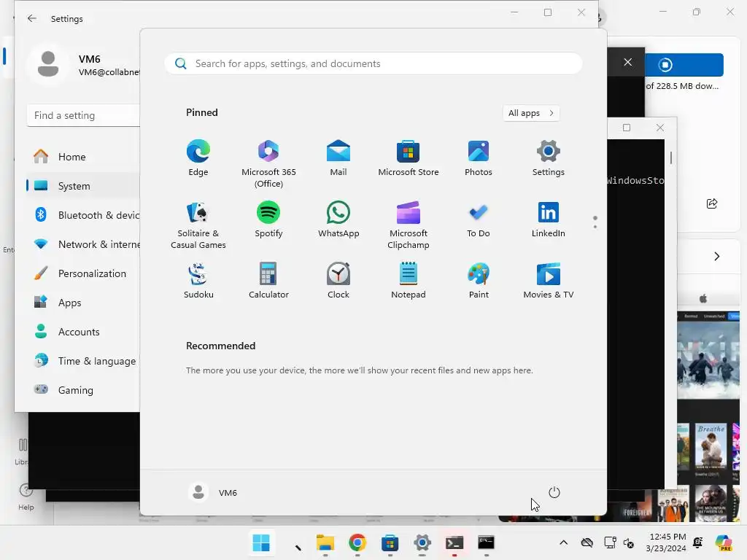Launch Paint app
This screenshot has width=747, height=560.
click(x=479, y=281)
